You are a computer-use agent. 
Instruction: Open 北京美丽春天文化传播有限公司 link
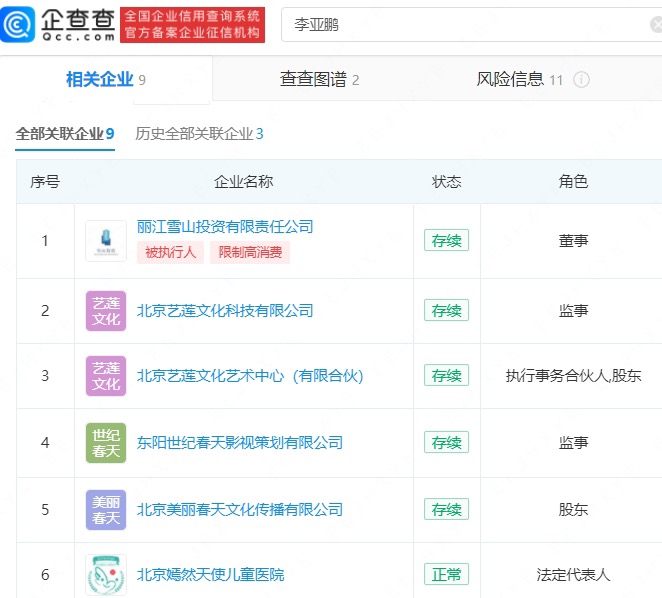point(240,510)
